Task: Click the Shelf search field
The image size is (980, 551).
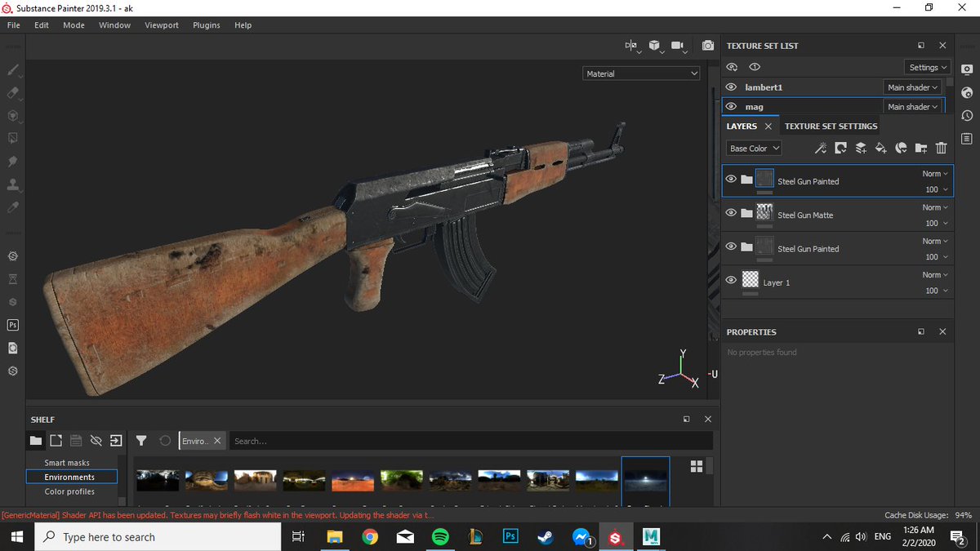Action: [470, 441]
